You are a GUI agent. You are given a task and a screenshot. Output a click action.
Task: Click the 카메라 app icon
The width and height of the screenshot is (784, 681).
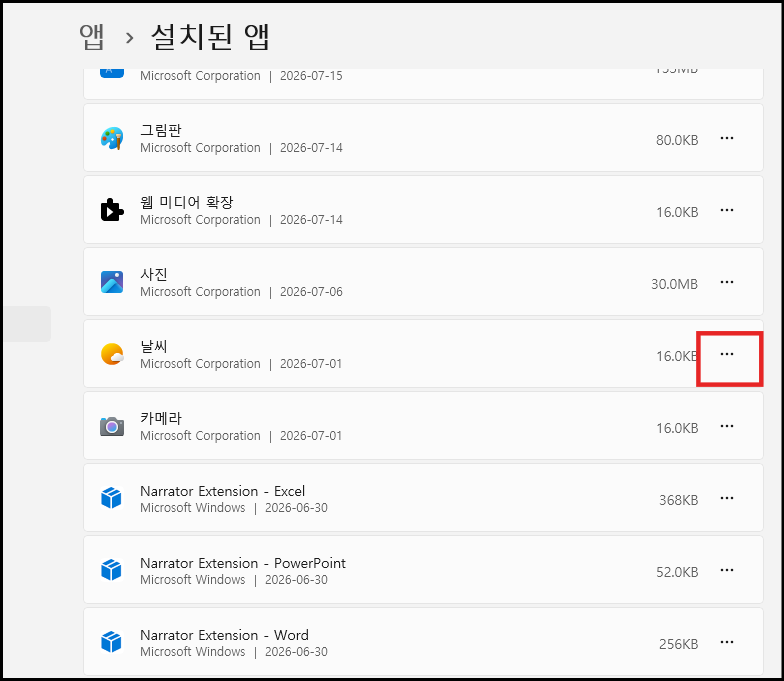point(112,426)
